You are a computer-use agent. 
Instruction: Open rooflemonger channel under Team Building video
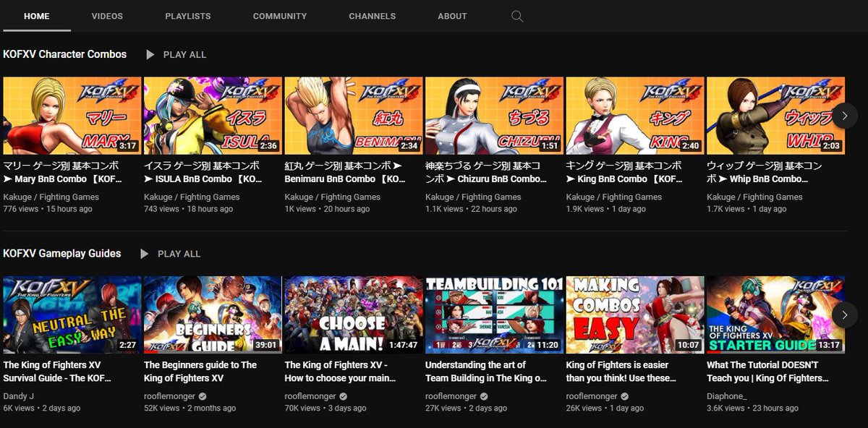click(451, 396)
